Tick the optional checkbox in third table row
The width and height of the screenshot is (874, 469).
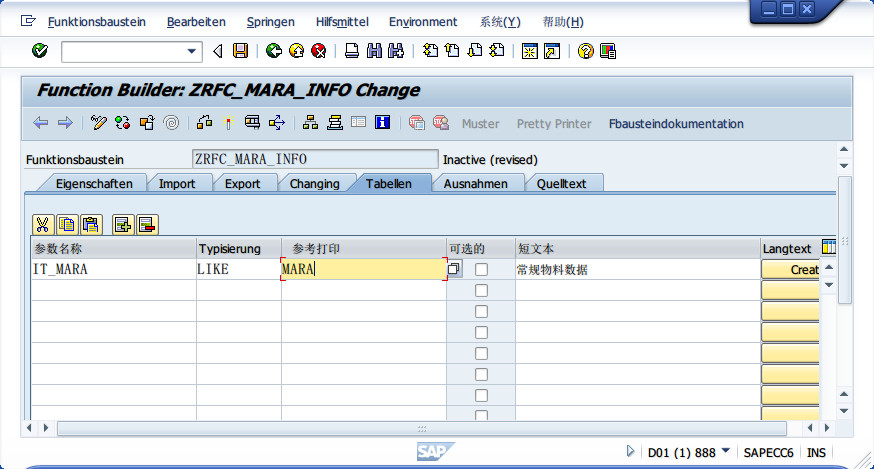pos(481,311)
